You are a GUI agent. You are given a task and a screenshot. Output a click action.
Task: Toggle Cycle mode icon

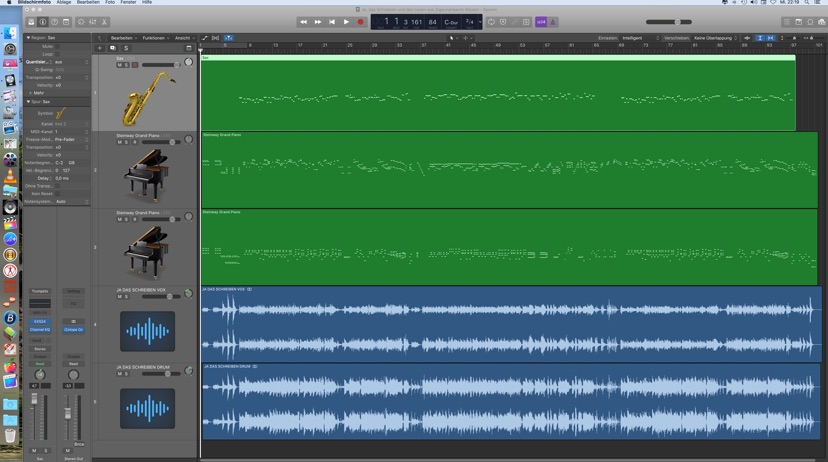click(x=491, y=22)
